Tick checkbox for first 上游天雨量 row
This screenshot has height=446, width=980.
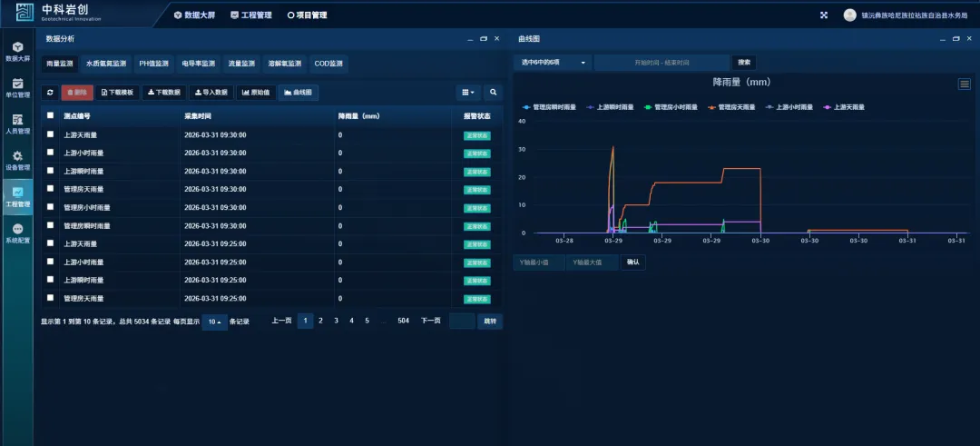[51, 134]
